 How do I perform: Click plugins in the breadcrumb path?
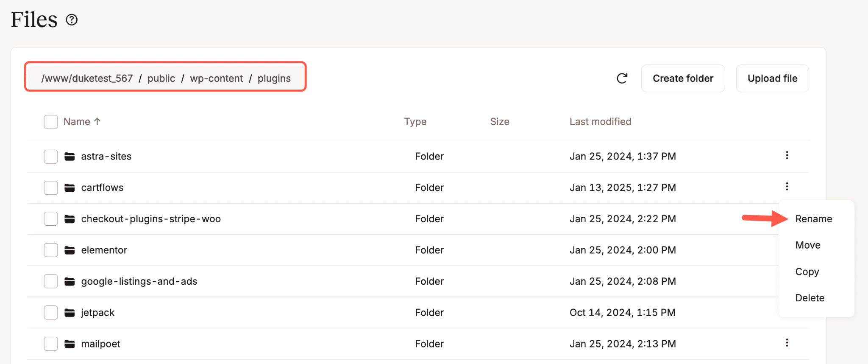tap(274, 78)
